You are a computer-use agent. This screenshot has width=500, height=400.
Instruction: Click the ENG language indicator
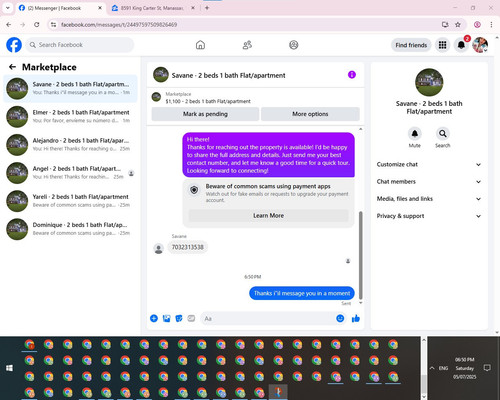pos(443,368)
